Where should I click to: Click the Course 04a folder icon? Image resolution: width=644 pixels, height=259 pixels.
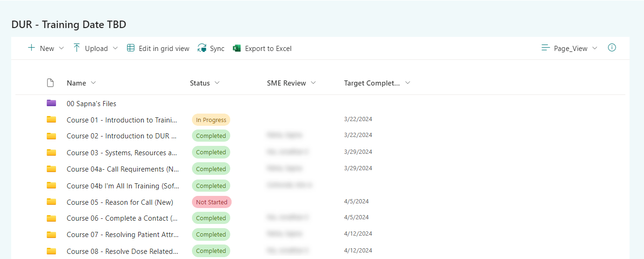click(x=51, y=168)
